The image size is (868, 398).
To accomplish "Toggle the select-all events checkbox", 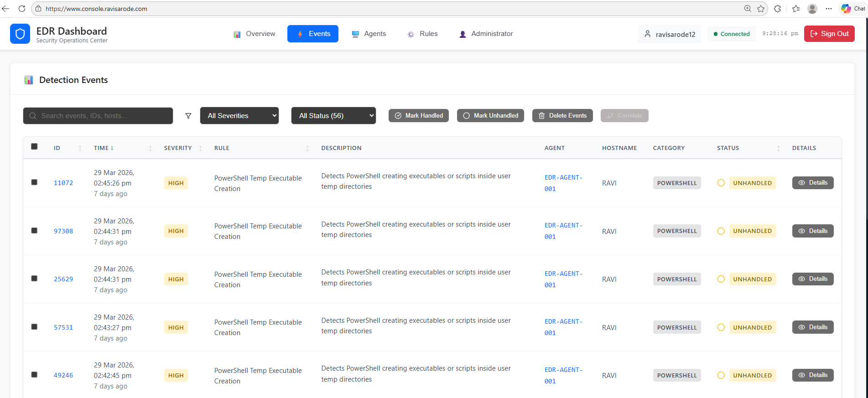I will click(34, 146).
